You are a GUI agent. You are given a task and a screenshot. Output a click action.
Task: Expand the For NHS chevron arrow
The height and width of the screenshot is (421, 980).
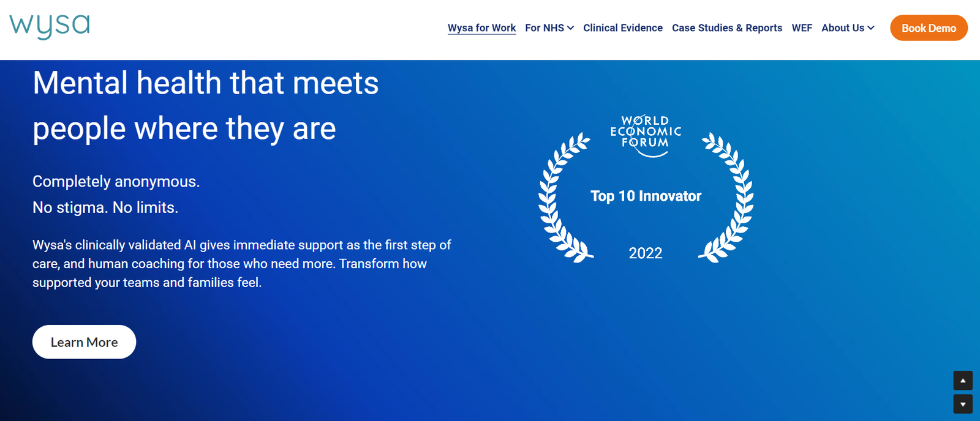(x=571, y=28)
